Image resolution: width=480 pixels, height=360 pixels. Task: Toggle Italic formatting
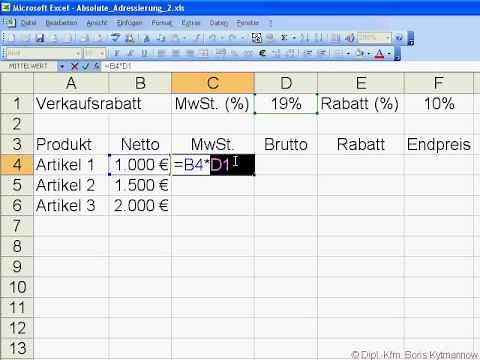(131, 53)
